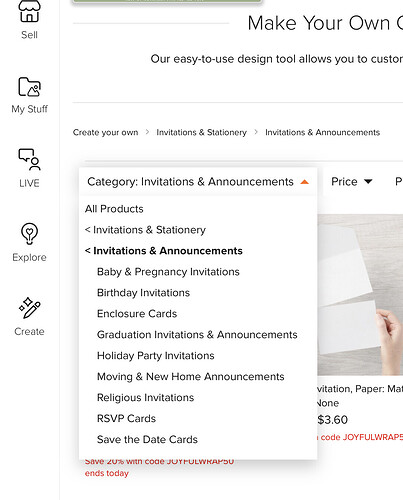Select Religious Invitations category

pyautogui.click(x=145, y=398)
